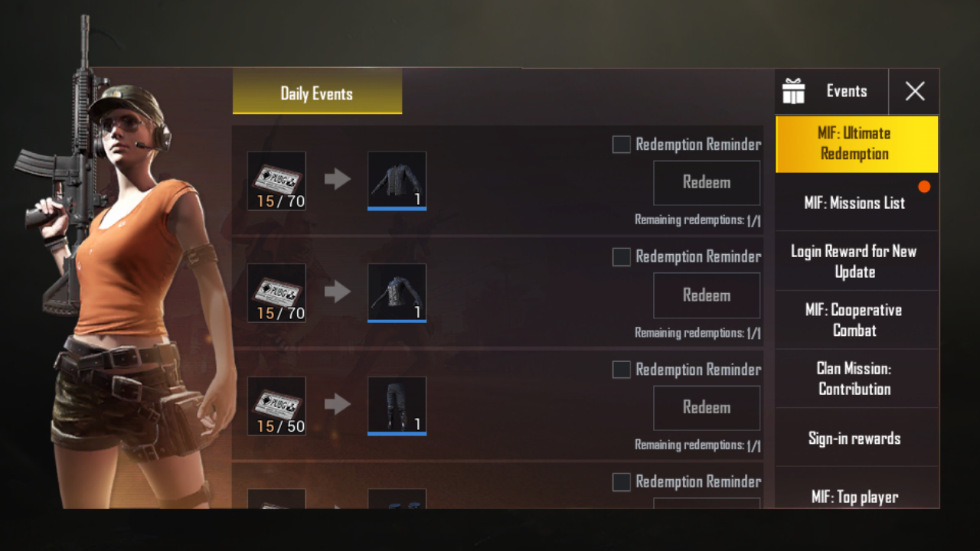Open Login Reward for New Update
Screen dimensions: 980x551
(857, 262)
